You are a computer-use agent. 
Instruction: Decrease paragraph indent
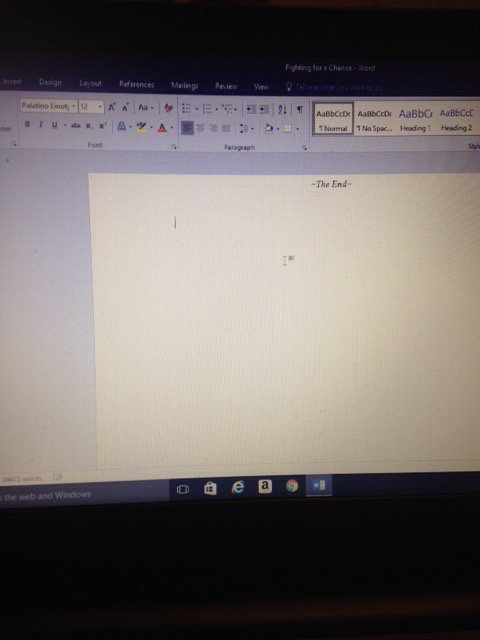251,109
